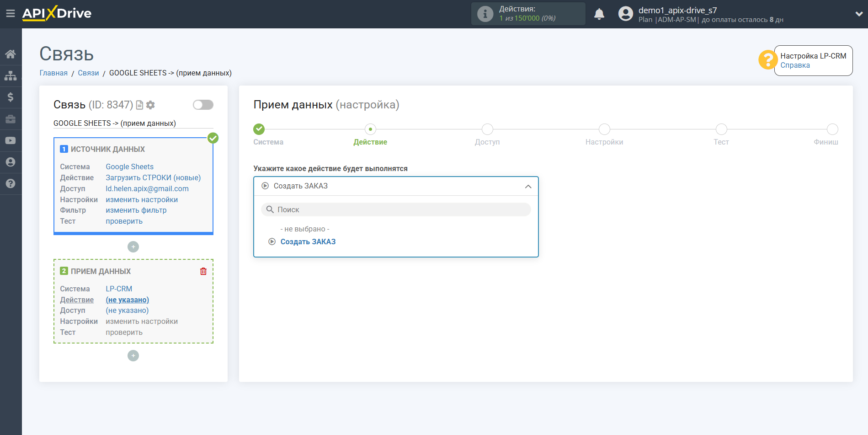Click the ld.helen.apix@gmail.com access link
Image resolution: width=868 pixels, height=435 pixels.
(147, 188)
